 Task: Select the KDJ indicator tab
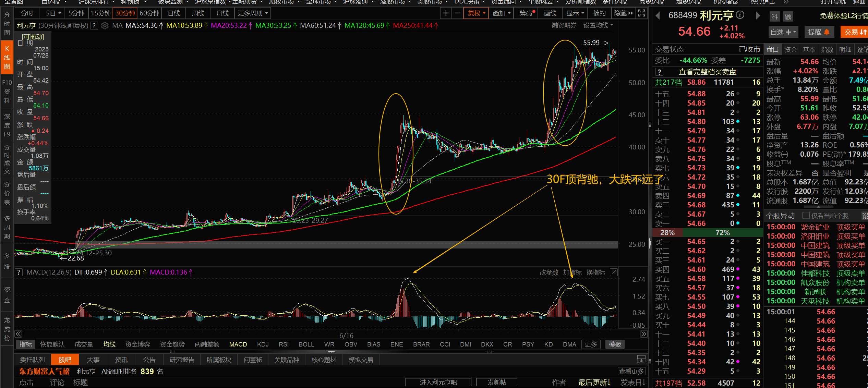pyautogui.click(x=263, y=344)
